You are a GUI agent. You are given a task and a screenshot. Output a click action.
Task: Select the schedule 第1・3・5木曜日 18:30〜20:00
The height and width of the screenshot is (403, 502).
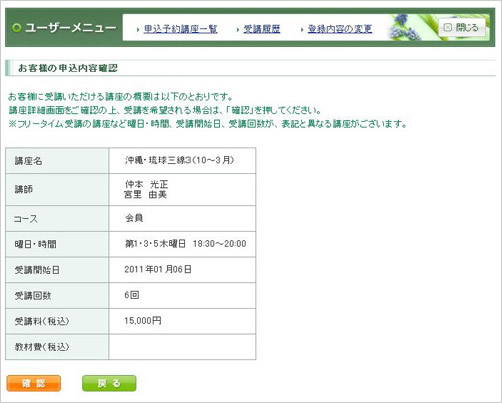[x=185, y=244]
